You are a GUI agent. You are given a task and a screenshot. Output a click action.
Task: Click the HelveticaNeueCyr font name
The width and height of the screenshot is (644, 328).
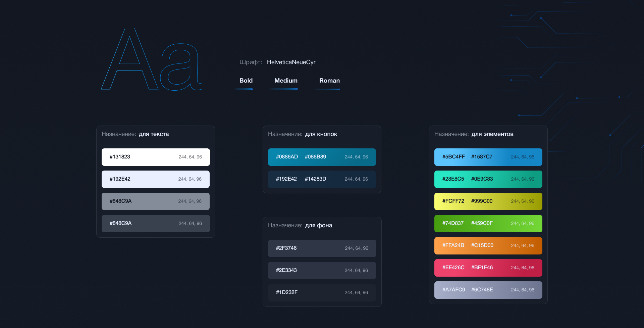[291, 62]
